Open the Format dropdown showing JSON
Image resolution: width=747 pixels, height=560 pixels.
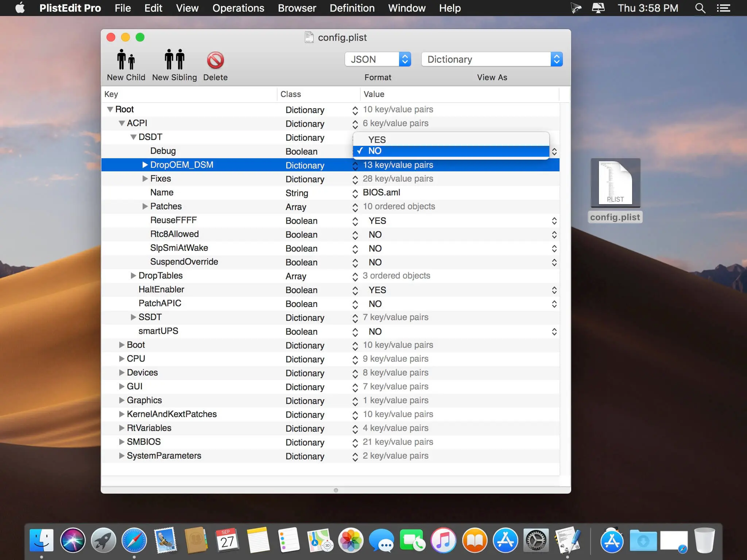point(377,59)
